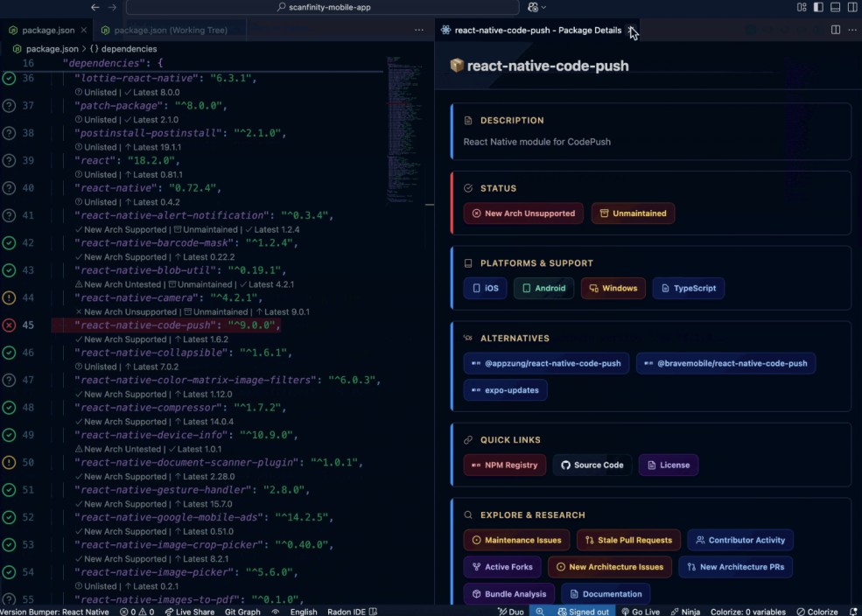Click the minimap of package.json
The height and width of the screenshot is (616, 862).
click(x=404, y=129)
